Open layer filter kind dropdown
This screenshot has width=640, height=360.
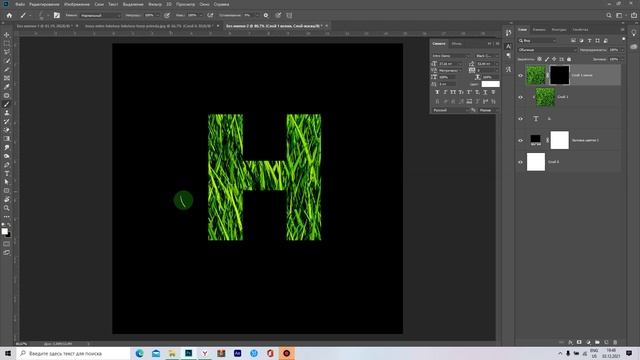pos(538,41)
